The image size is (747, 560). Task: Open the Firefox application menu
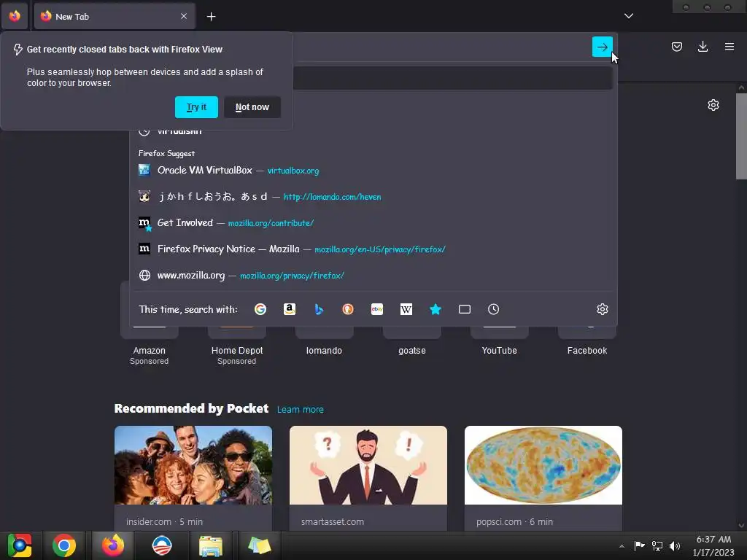729,47
